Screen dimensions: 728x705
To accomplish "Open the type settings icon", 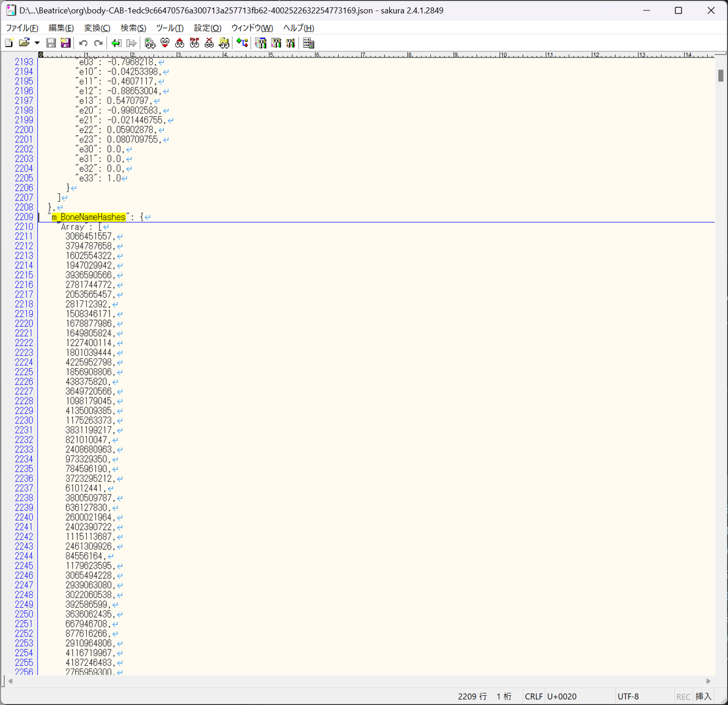I will [276, 43].
